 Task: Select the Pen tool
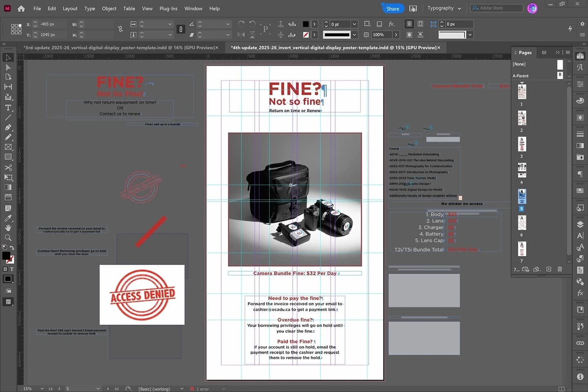point(8,127)
